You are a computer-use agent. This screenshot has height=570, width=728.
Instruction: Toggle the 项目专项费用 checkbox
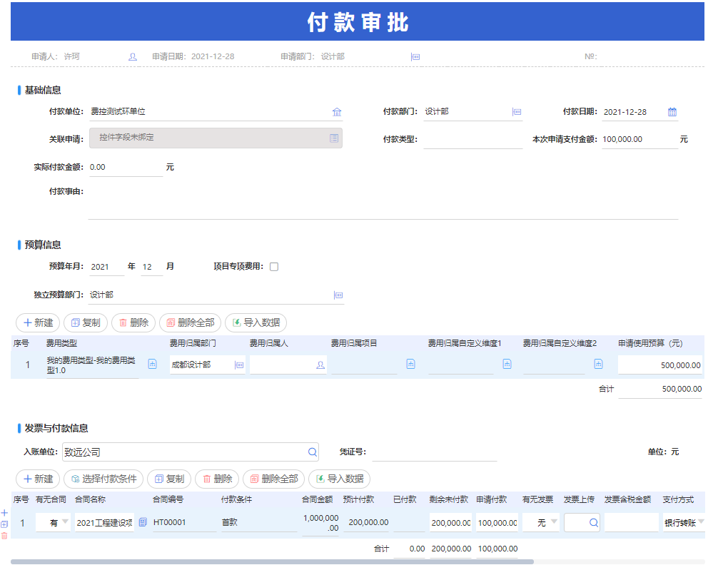click(274, 266)
